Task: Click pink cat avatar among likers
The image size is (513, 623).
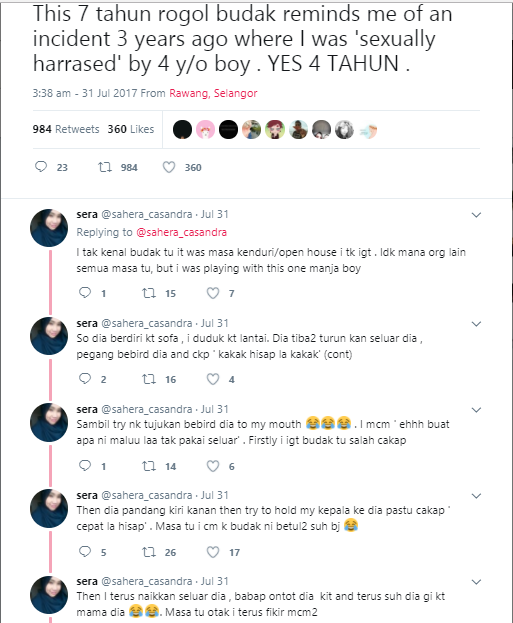Action: (205, 130)
